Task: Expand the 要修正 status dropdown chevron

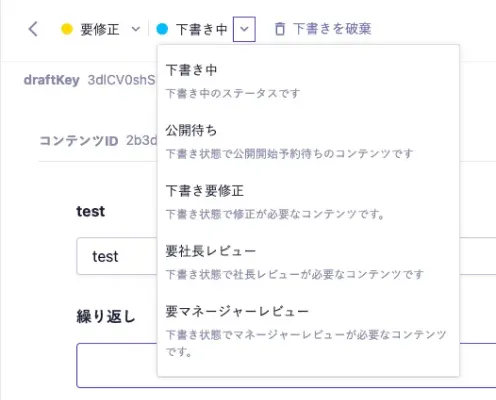Action: [135, 29]
